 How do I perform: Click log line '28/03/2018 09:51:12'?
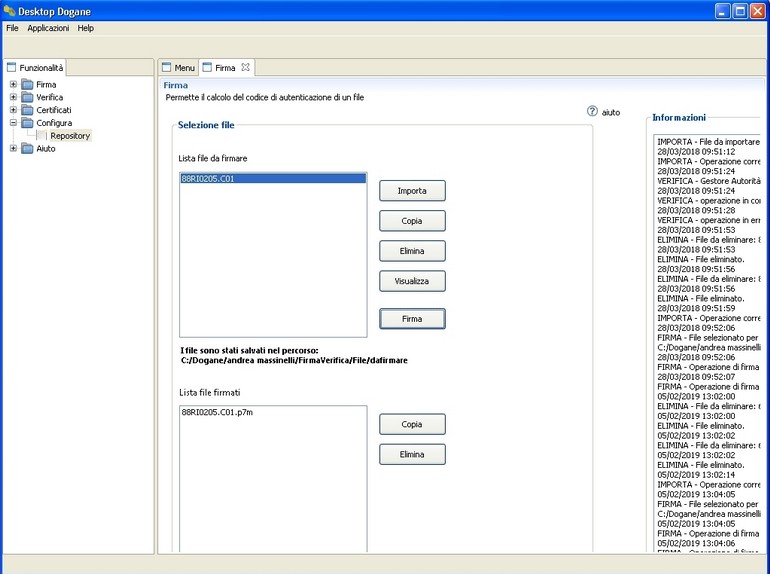click(x=696, y=151)
